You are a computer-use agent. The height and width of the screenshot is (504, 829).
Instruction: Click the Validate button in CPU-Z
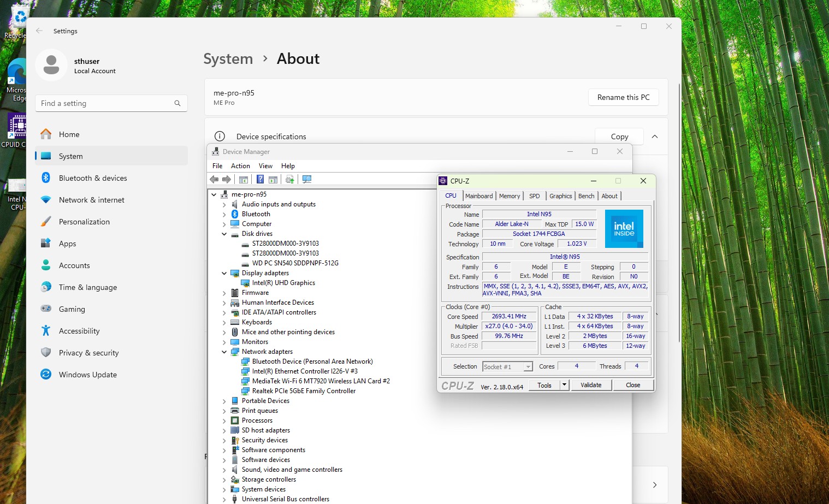(591, 385)
